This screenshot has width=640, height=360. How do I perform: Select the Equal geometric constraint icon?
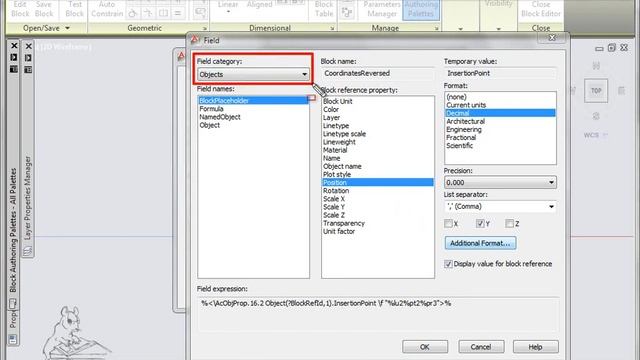click(178, 13)
